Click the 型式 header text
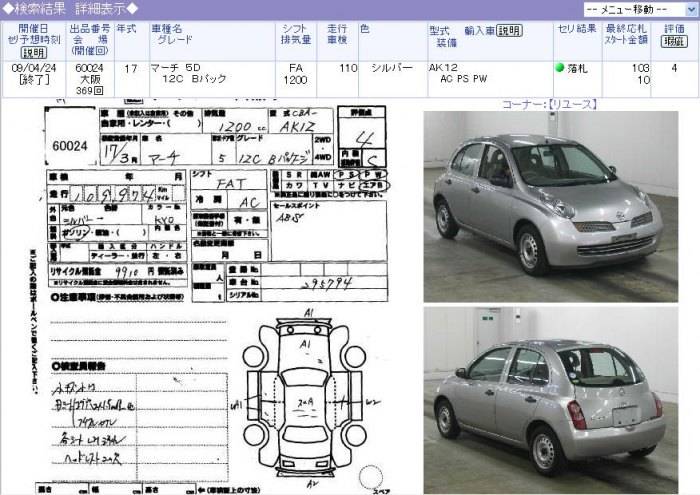Viewport: 700px width, 495px height. click(x=439, y=31)
